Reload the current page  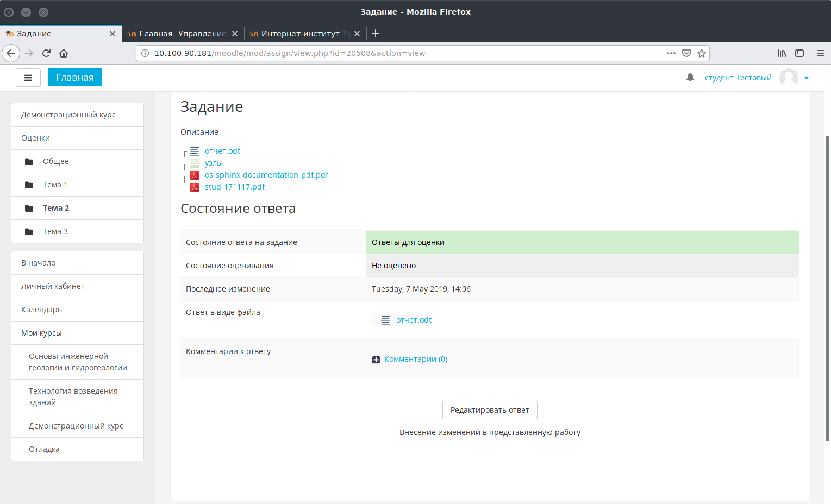[x=46, y=53]
